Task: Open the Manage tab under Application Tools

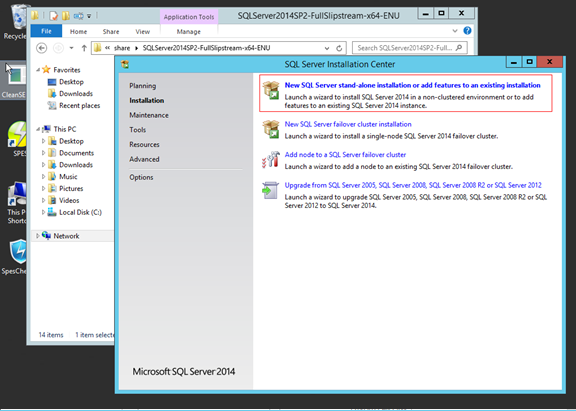Action: tap(188, 32)
